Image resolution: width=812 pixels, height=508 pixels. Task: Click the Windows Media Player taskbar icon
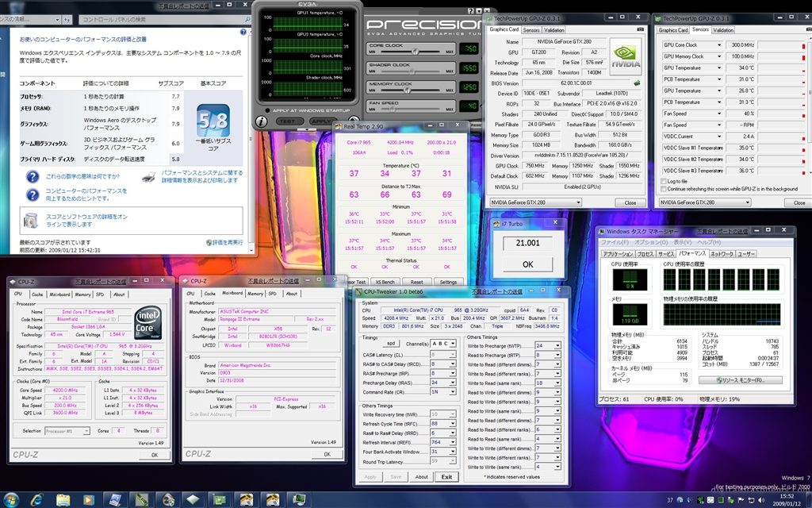(87, 499)
